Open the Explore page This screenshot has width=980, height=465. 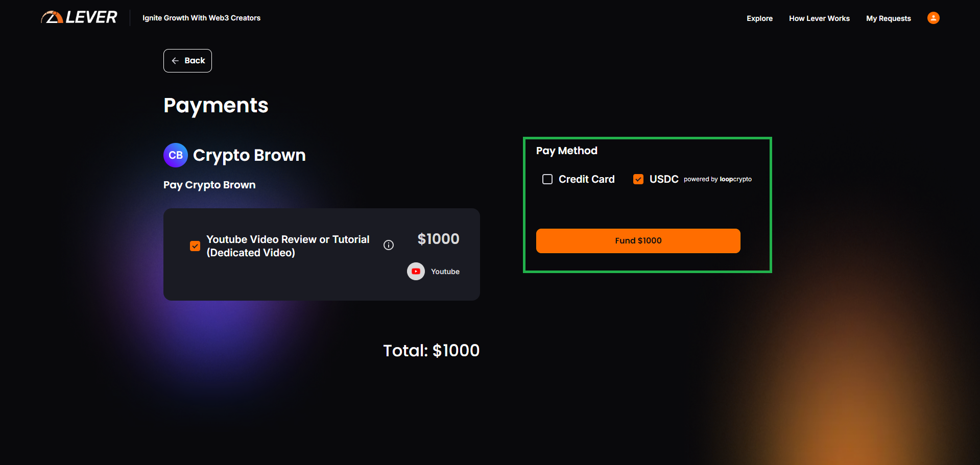click(759, 18)
